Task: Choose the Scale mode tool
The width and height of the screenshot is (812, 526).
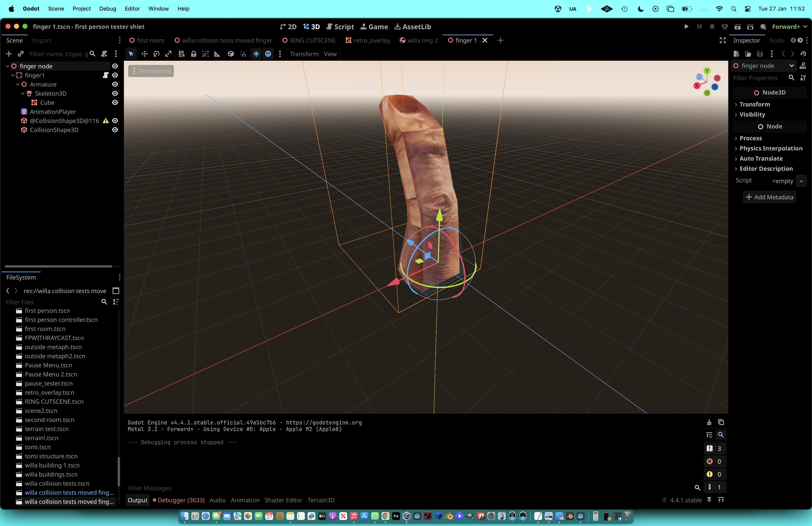Action: pos(168,54)
